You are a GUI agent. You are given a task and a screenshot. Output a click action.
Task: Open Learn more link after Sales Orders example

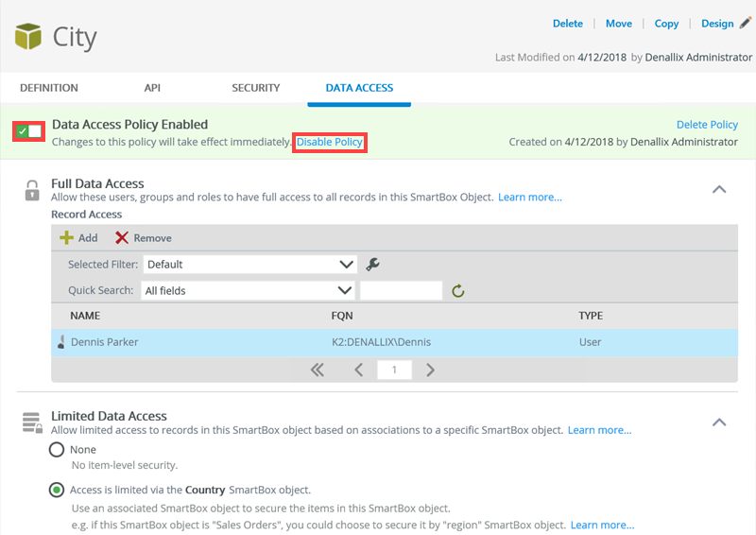[x=602, y=525]
